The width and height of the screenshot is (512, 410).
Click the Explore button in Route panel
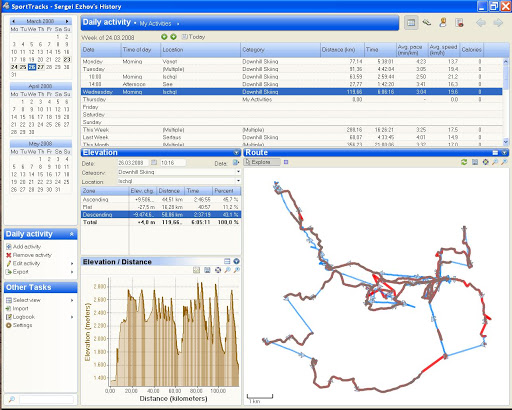point(262,162)
